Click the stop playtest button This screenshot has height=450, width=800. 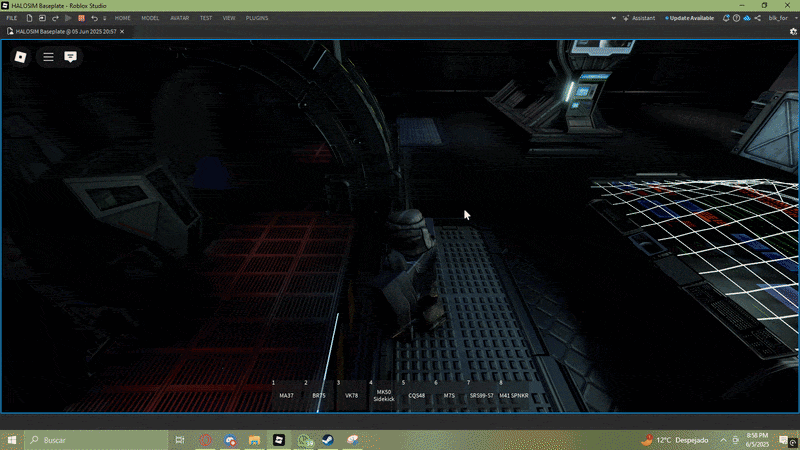(x=80, y=18)
